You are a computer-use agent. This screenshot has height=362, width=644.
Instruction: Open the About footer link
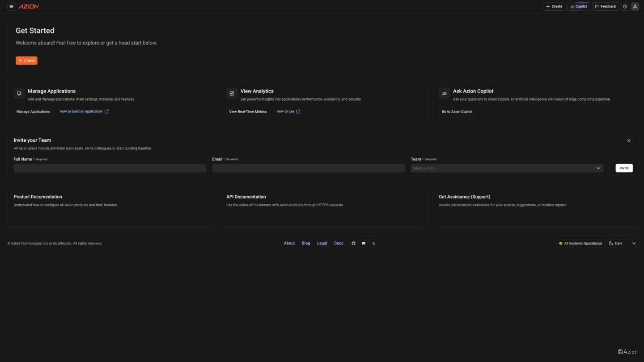pos(289,244)
